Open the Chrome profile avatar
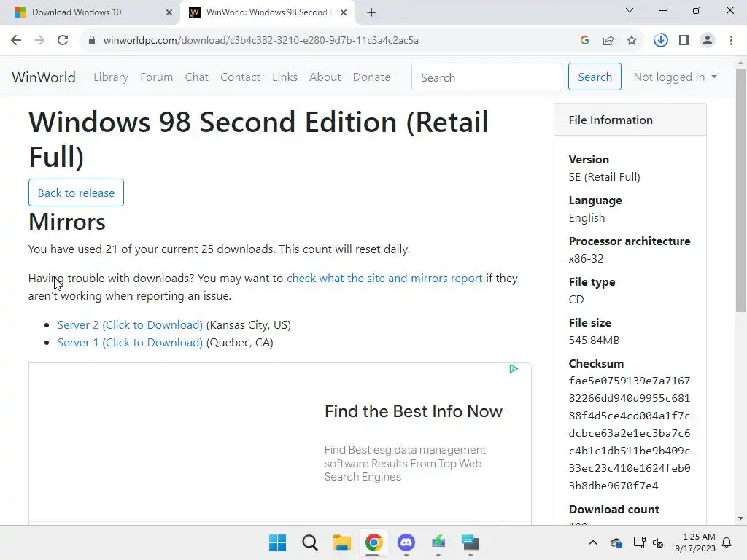 [708, 41]
